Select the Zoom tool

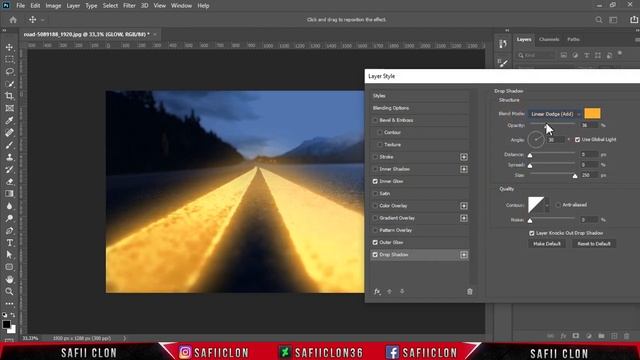click(9, 291)
